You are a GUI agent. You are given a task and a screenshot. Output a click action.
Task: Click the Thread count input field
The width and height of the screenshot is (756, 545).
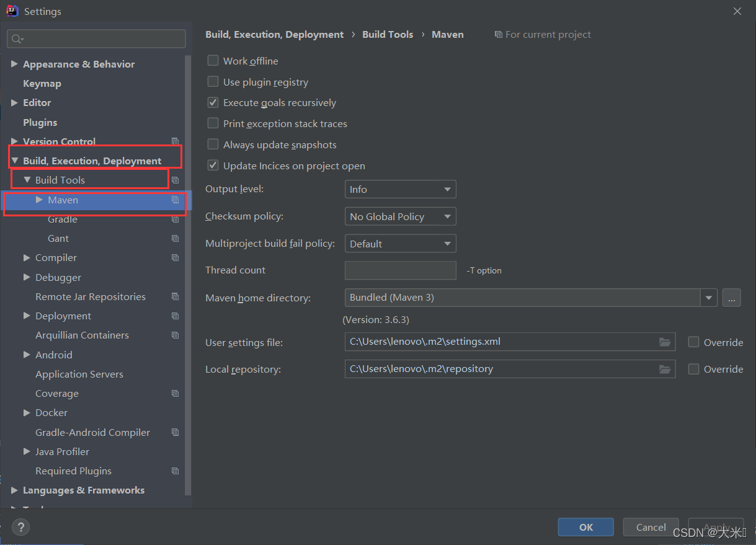point(401,270)
